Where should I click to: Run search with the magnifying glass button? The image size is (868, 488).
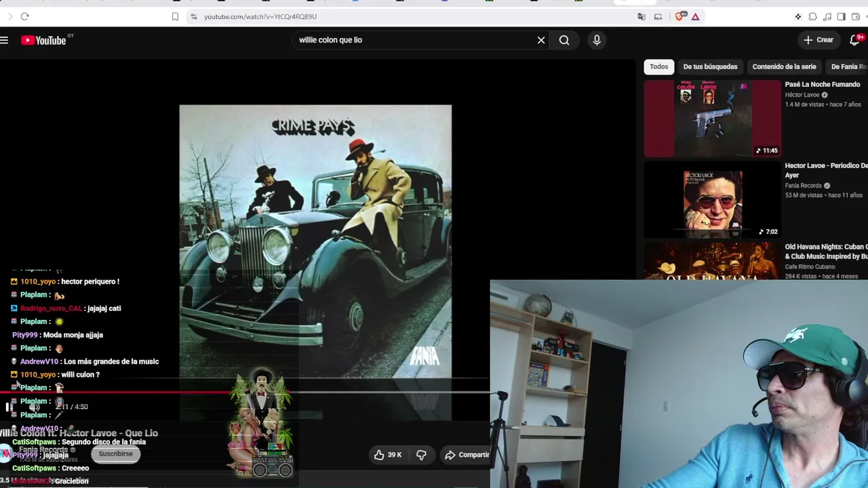564,40
